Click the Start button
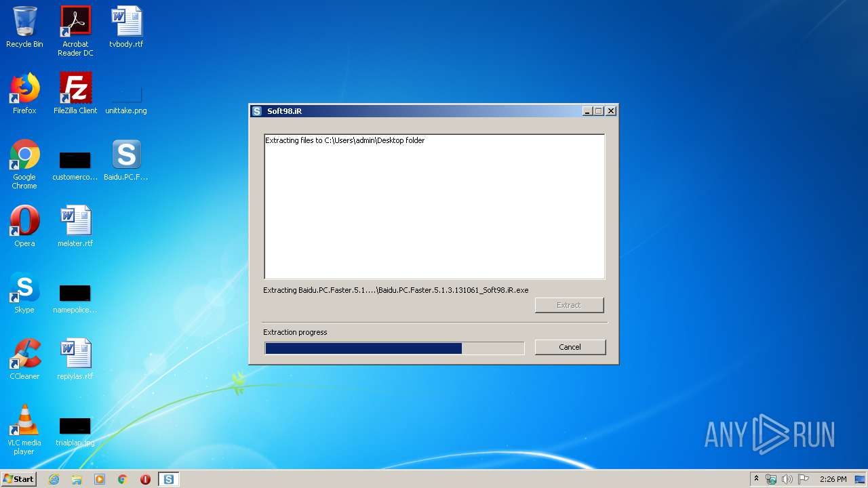Viewport: 868px width, 488px height. (x=18, y=479)
